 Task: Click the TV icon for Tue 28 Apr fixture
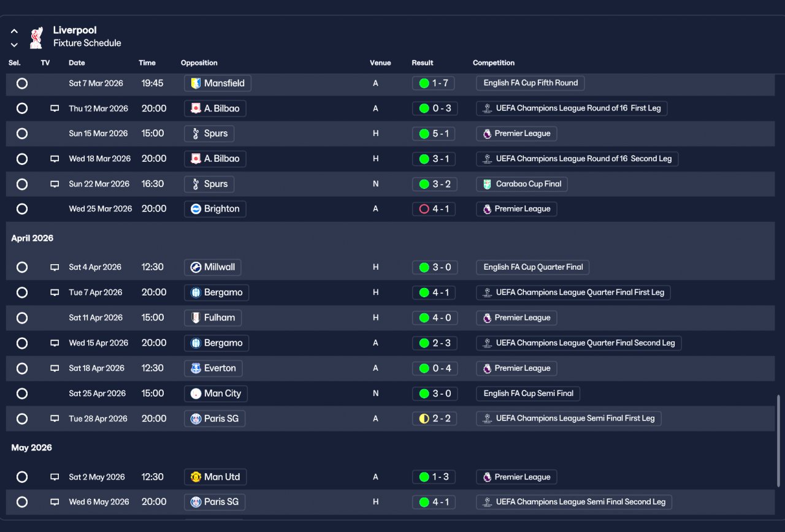pyautogui.click(x=55, y=419)
